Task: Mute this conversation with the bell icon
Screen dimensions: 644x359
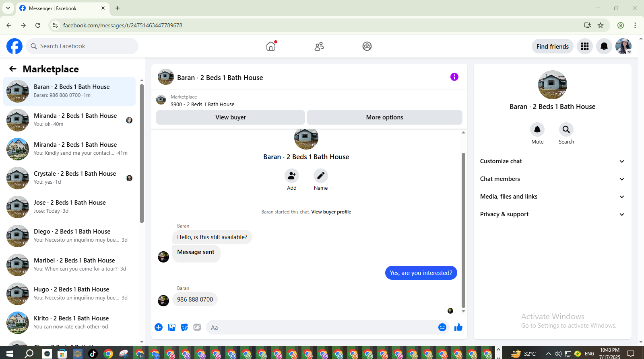Action: 537,129
